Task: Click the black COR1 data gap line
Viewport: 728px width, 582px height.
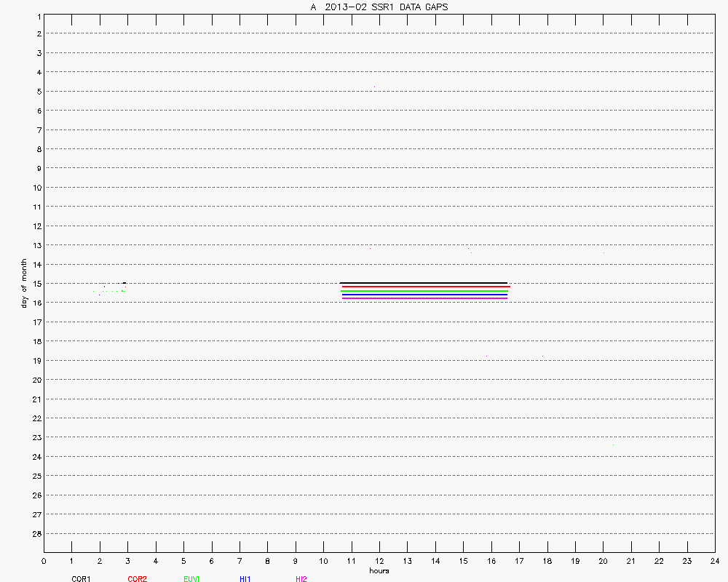Action: (x=422, y=283)
